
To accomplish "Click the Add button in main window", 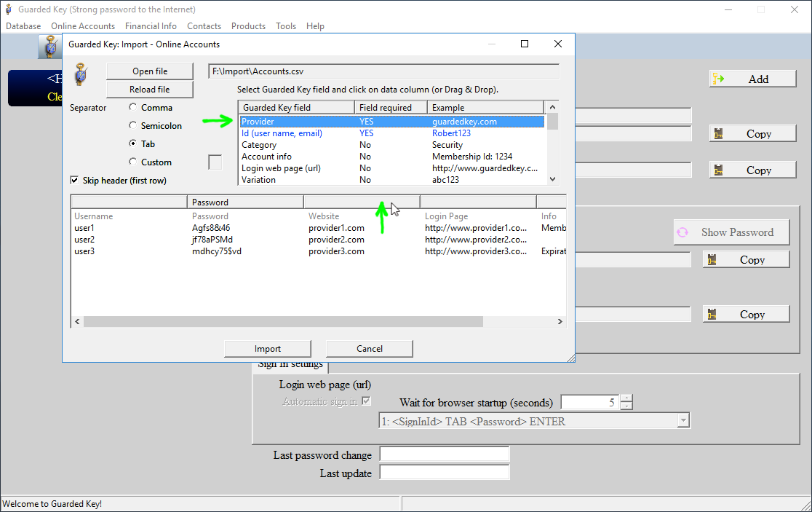I will 752,79.
